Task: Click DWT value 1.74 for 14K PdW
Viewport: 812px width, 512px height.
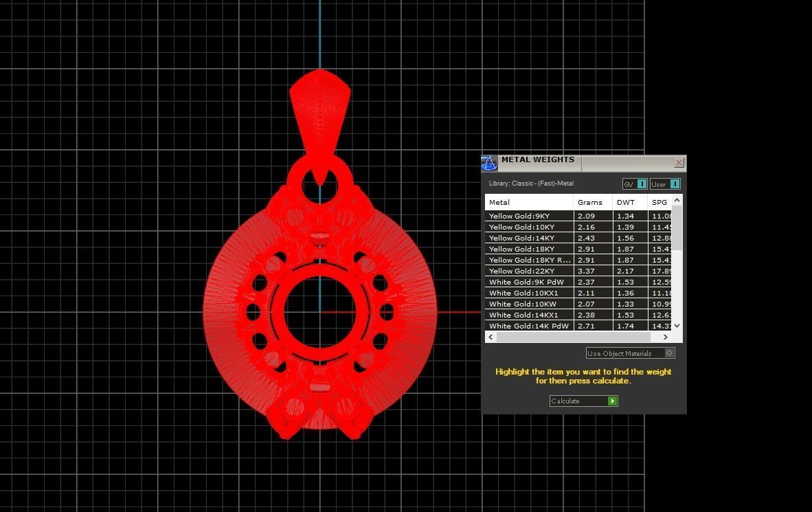Action: click(x=626, y=326)
